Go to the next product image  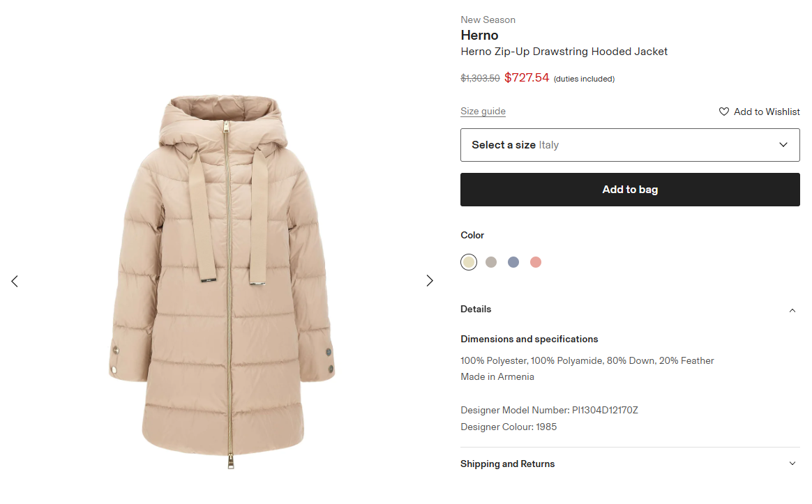point(430,281)
